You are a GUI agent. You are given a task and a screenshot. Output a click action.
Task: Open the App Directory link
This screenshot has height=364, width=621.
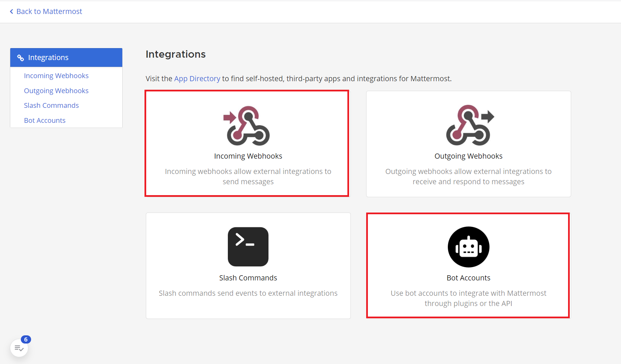(x=197, y=78)
